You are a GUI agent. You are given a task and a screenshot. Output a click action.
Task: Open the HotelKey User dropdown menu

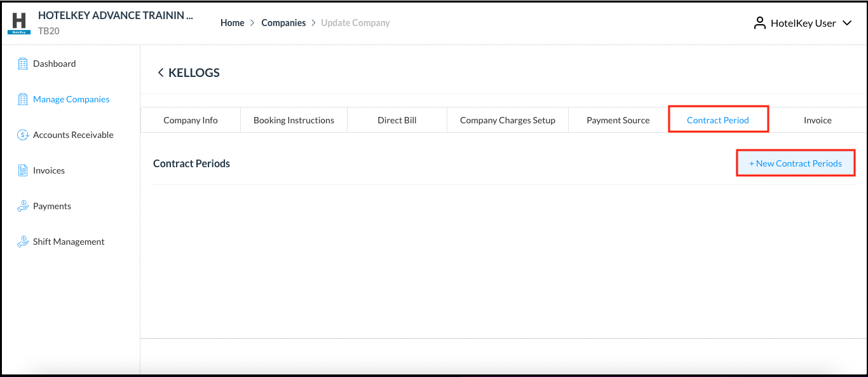[x=847, y=22]
